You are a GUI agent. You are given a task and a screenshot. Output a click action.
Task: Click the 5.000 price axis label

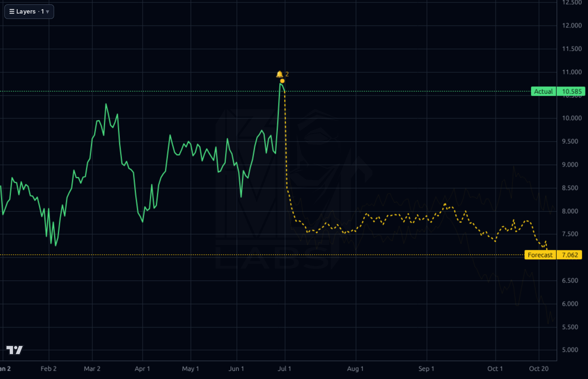click(x=570, y=350)
